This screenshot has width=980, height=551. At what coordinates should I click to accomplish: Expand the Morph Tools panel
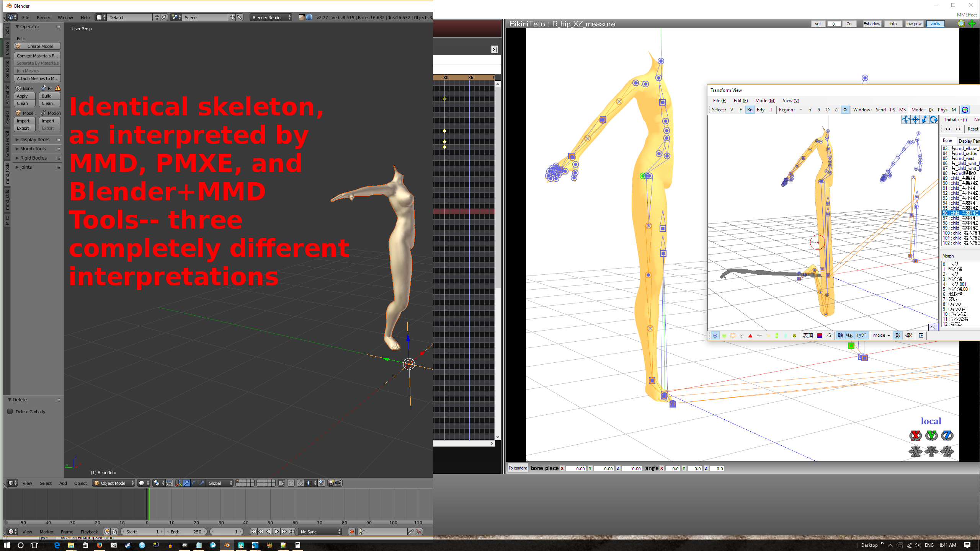[33, 149]
